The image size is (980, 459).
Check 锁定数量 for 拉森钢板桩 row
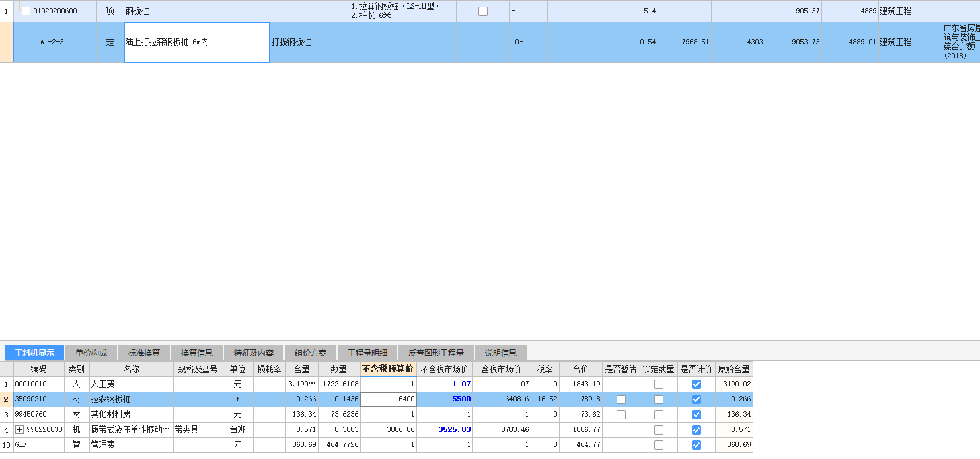(659, 399)
